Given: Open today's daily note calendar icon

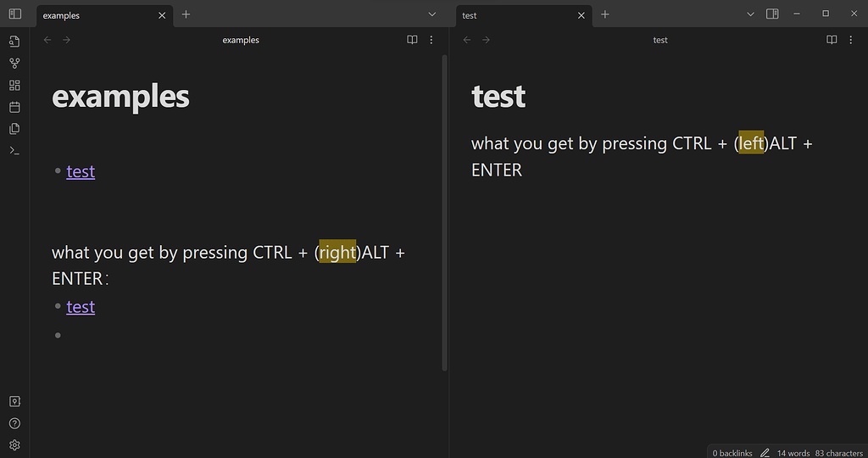Looking at the screenshot, I should pos(14,107).
